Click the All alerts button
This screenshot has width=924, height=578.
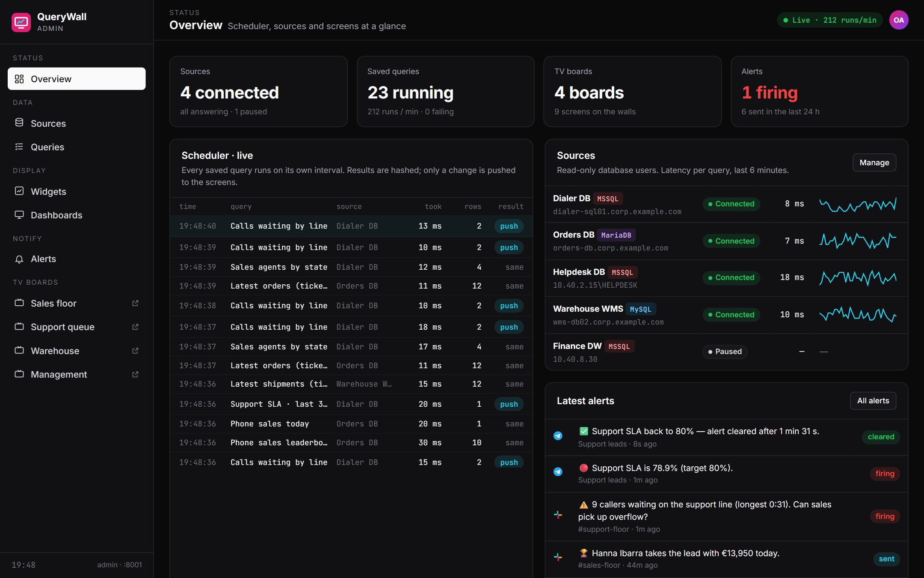873,401
